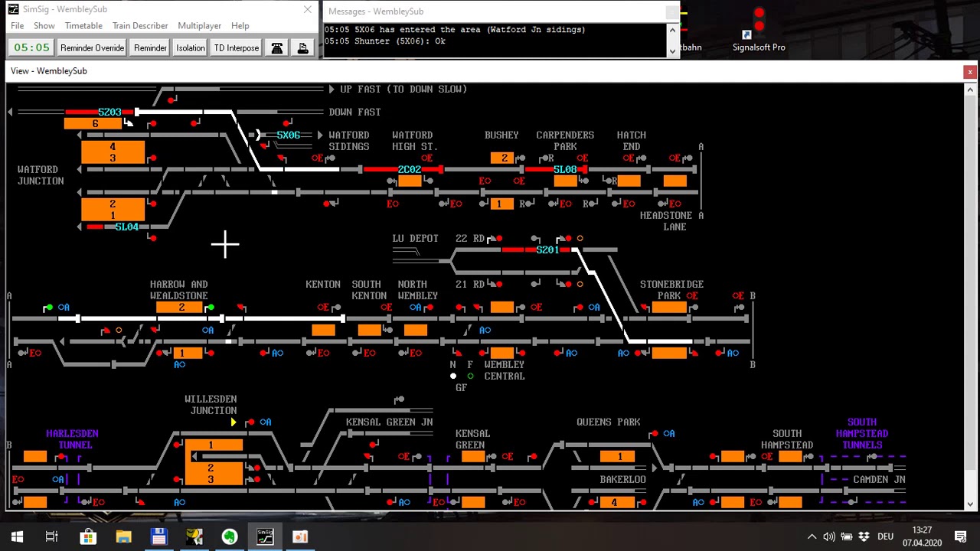This screenshot has height=551, width=980.
Task: Click the TD Interpose button
Action: tap(237, 47)
